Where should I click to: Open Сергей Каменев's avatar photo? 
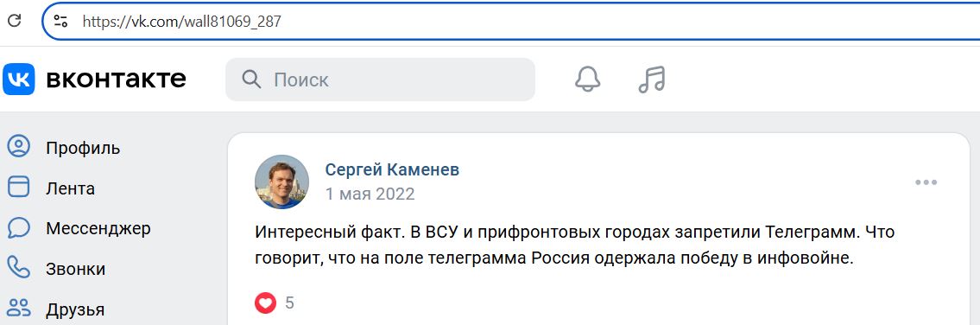tap(281, 182)
